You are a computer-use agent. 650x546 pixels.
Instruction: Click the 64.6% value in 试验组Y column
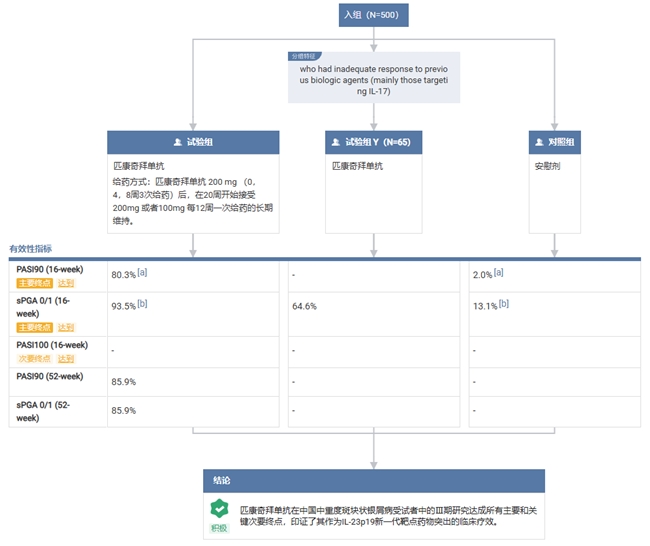pos(304,306)
